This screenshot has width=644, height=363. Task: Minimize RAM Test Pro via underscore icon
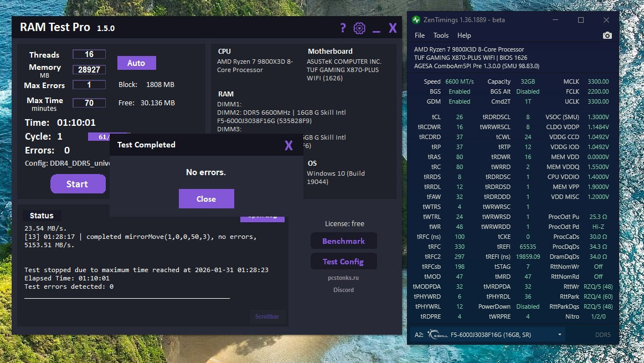point(376,31)
